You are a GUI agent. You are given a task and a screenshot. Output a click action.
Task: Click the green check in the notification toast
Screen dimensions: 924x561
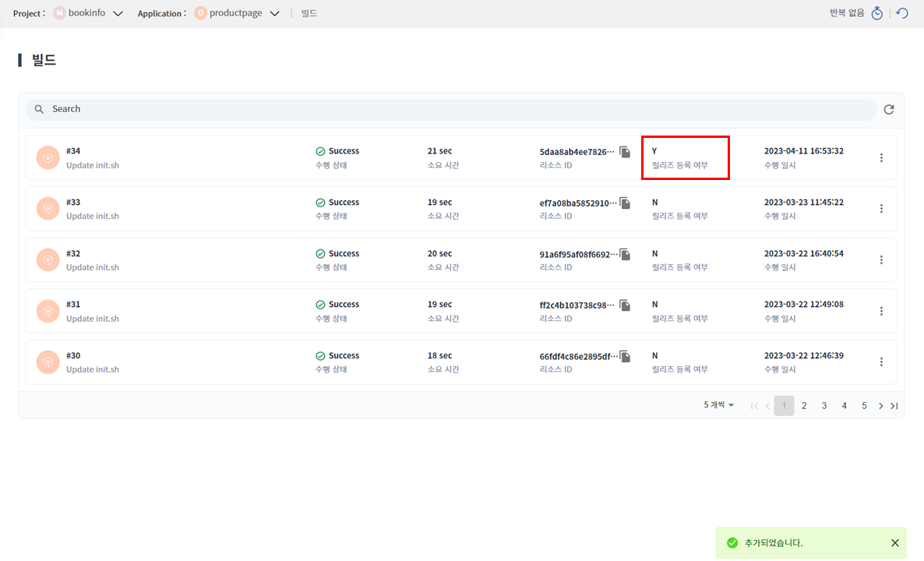point(732,543)
